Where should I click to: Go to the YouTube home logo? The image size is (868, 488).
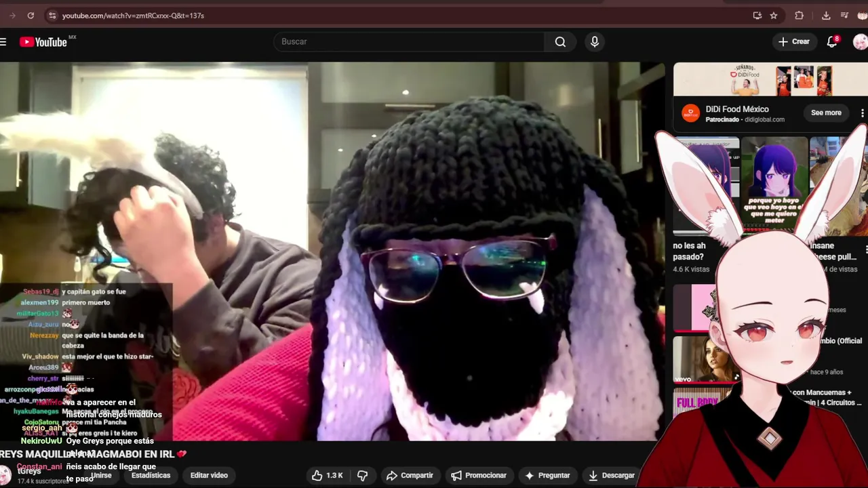43,42
